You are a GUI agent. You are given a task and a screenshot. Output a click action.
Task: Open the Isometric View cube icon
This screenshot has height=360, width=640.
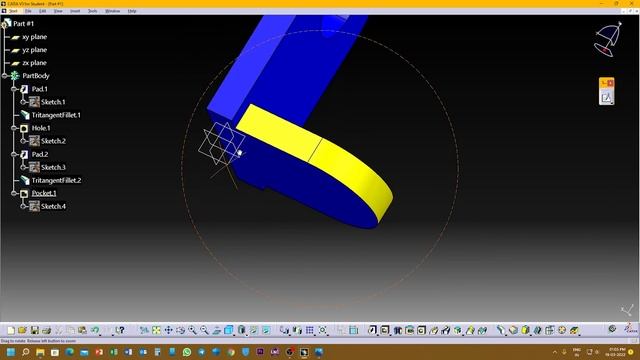[229, 330]
